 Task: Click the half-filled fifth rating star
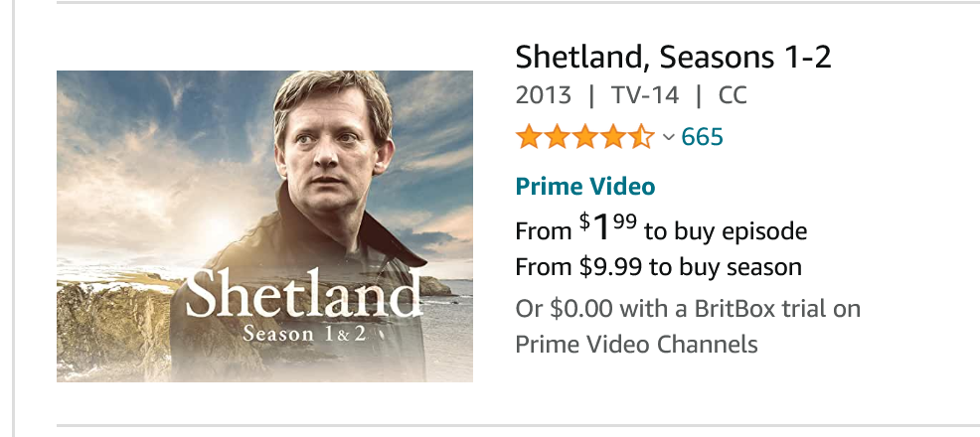pyautogui.click(x=641, y=137)
